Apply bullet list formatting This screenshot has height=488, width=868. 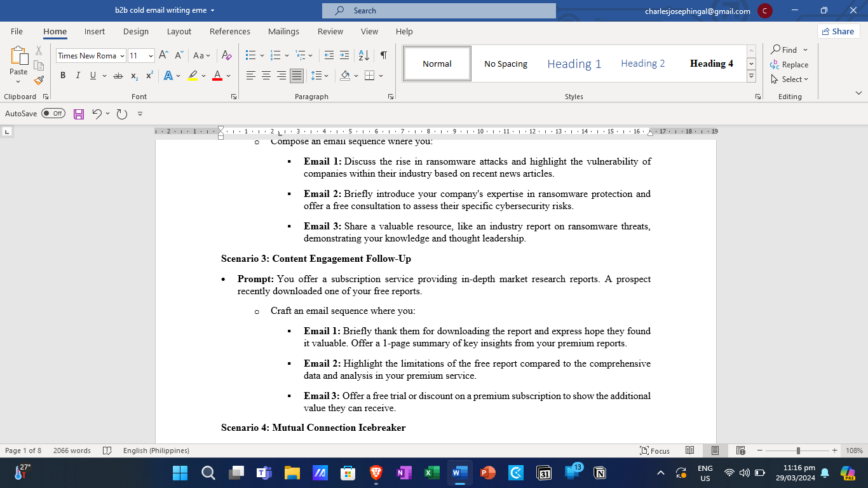click(250, 55)
